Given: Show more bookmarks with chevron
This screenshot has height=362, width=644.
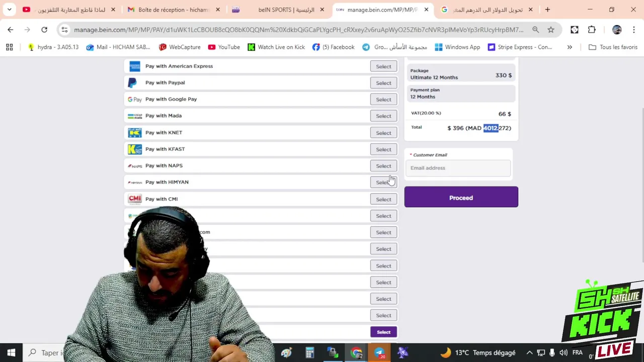Looking at the screenshot, I should click(570, 47).
